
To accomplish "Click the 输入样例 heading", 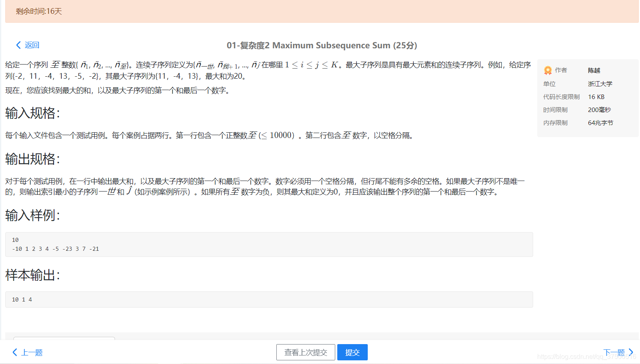I will (x=33, y=215).
